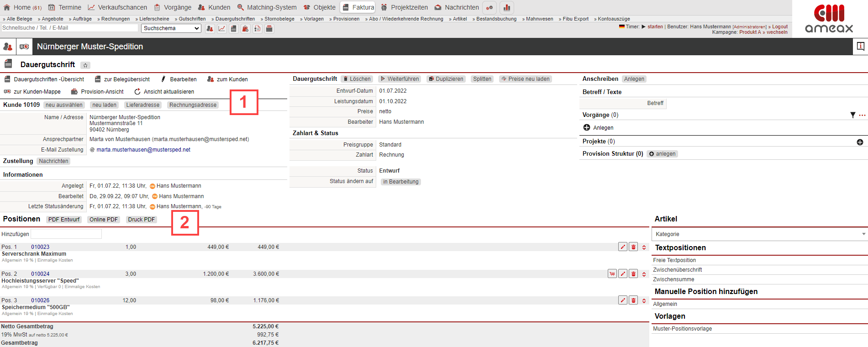Go to Rechnungen submenu item
Screen dimensions: 868x347
pyautogui.click(x=114, y=19)
